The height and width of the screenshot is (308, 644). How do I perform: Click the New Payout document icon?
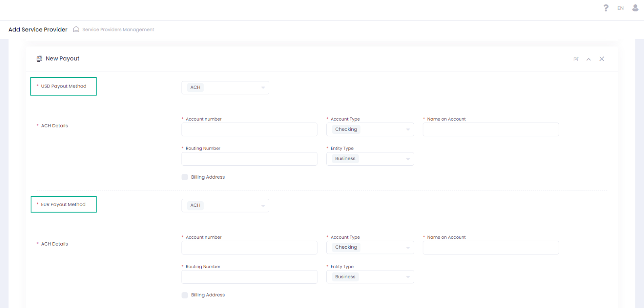pyautogui.click(x=39, y=59)
